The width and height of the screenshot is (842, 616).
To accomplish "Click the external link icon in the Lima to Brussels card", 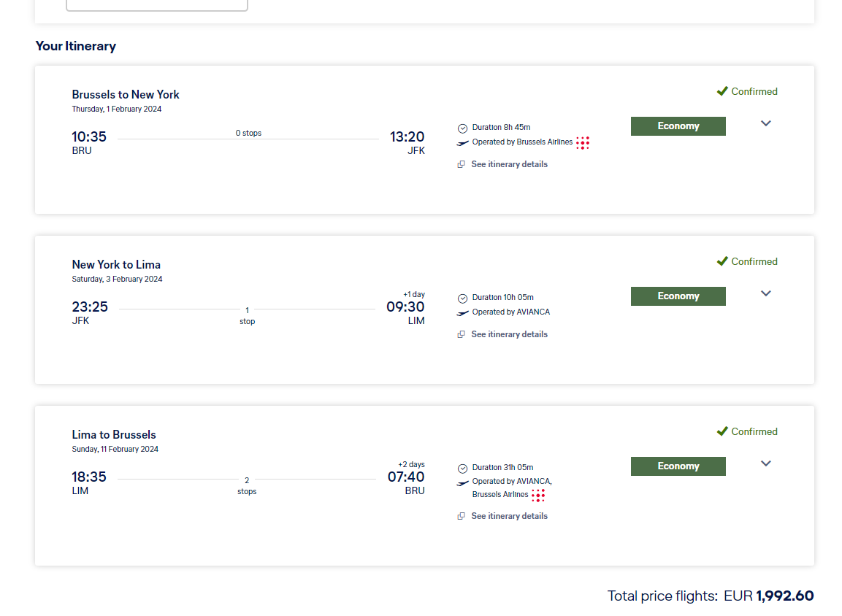I will (x=462, y=516).
